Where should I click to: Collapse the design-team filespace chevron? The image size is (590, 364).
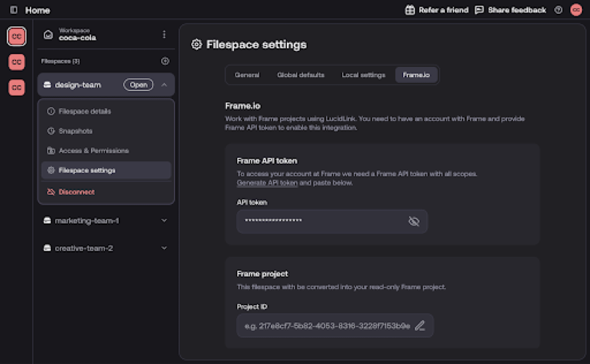164,85
